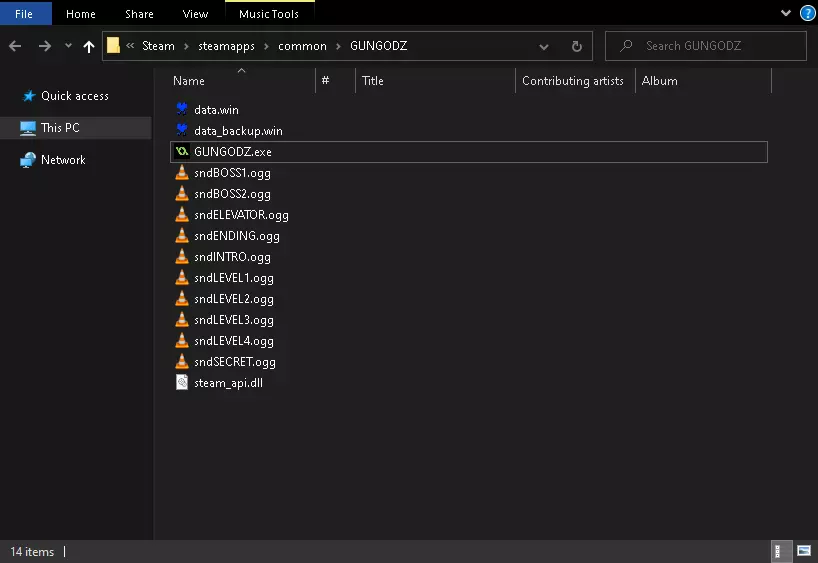
Task: Show hidden breadcrumb path with double chevron
Action: [x=130, y=46]
